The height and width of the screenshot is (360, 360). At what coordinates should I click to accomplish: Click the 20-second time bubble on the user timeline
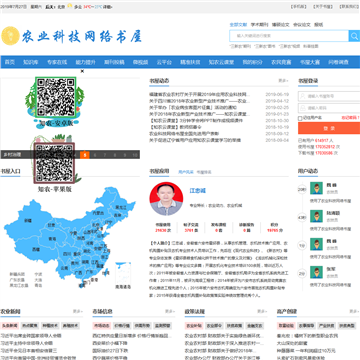coord(302,189)
